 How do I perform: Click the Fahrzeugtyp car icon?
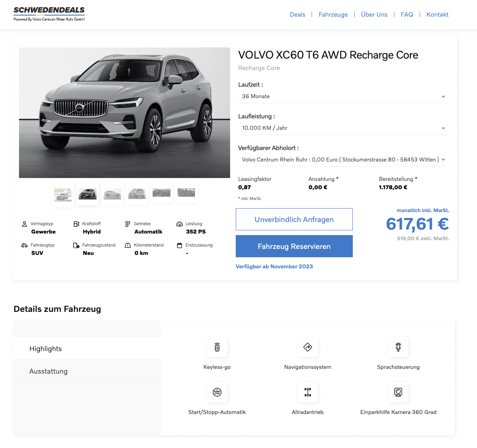[25, 245]
